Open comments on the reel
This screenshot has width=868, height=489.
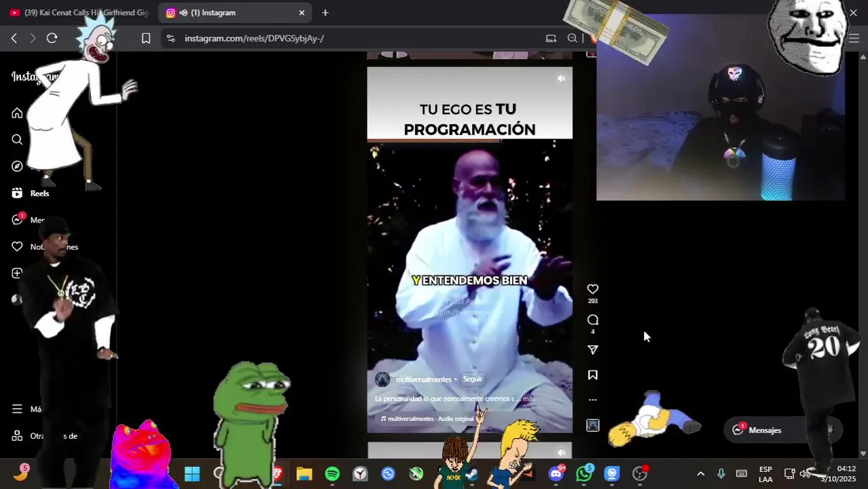pos(592,320)
